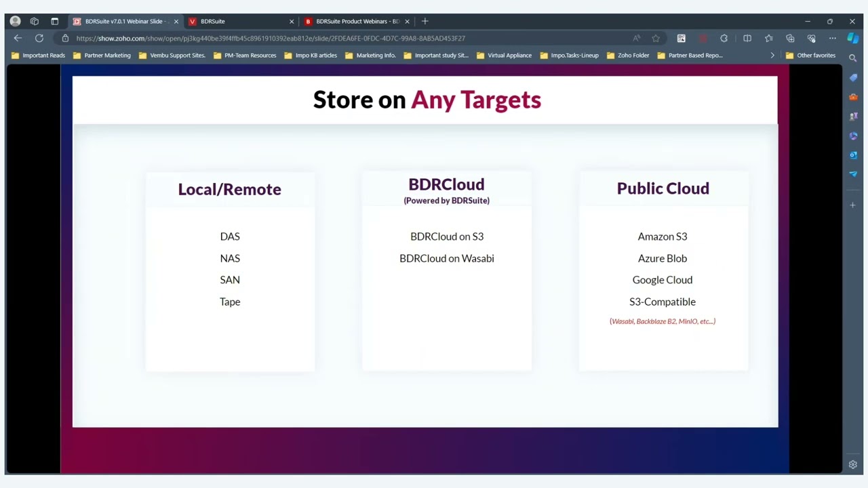Image resolution: width=868 pixels, height=488 pixels.
Task: Open the Marketing Info. bookmark folder
Action: (x=370, y=56)
